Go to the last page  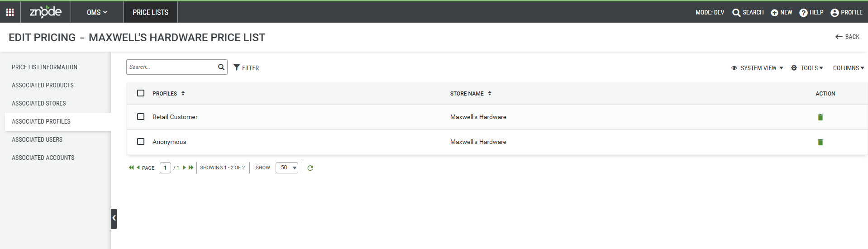[191, 168]
